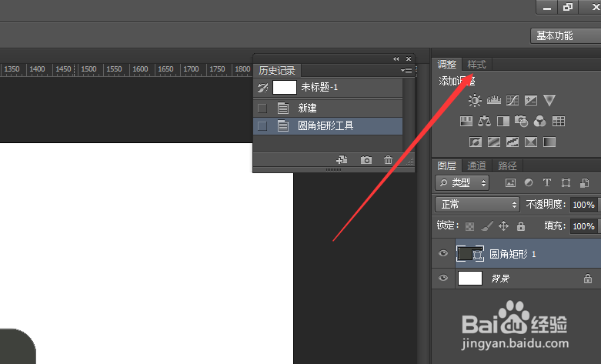The image size is (601, 364).
Task: Delete current history state with trash icon
Action: pos(389,160)
